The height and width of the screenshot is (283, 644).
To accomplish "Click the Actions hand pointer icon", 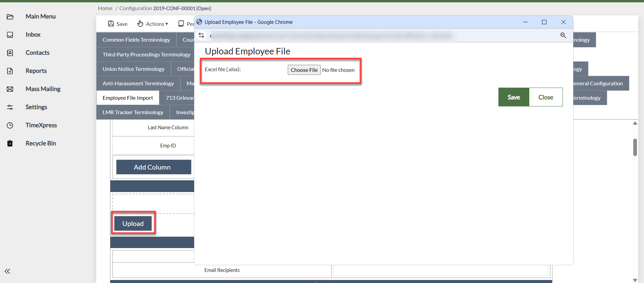I will coord(140,23).
